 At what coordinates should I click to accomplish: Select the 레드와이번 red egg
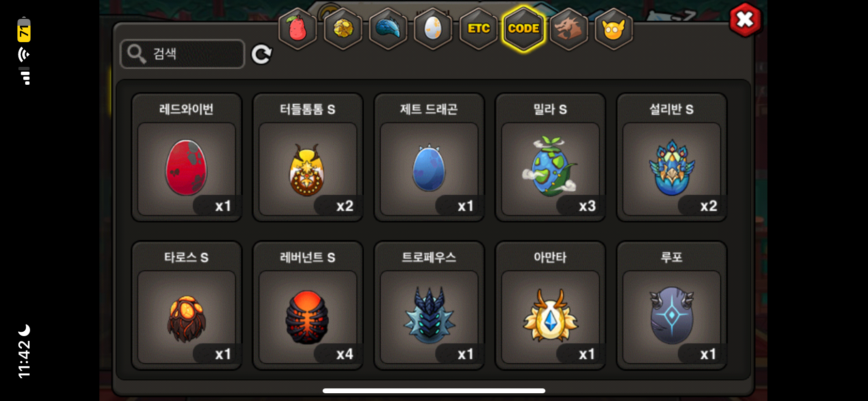tap(186, 157)
